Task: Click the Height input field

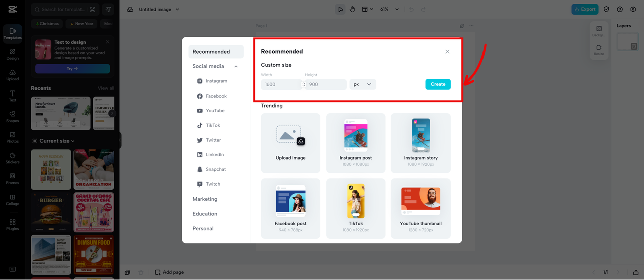Action: (x=326, y=84)
